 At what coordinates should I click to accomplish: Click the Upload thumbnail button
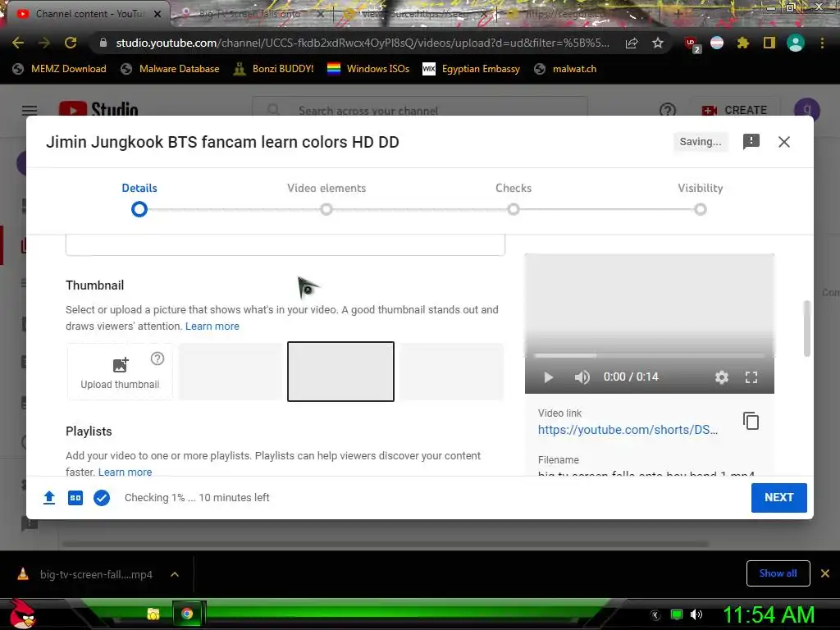point(120,372)
